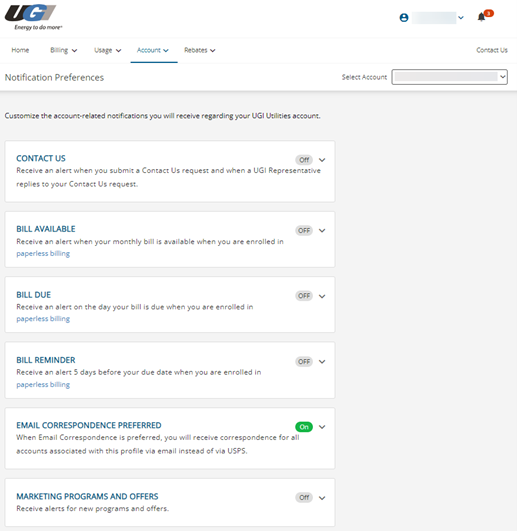Toggle Marketing Programs and Offers switch

[304, 497]
